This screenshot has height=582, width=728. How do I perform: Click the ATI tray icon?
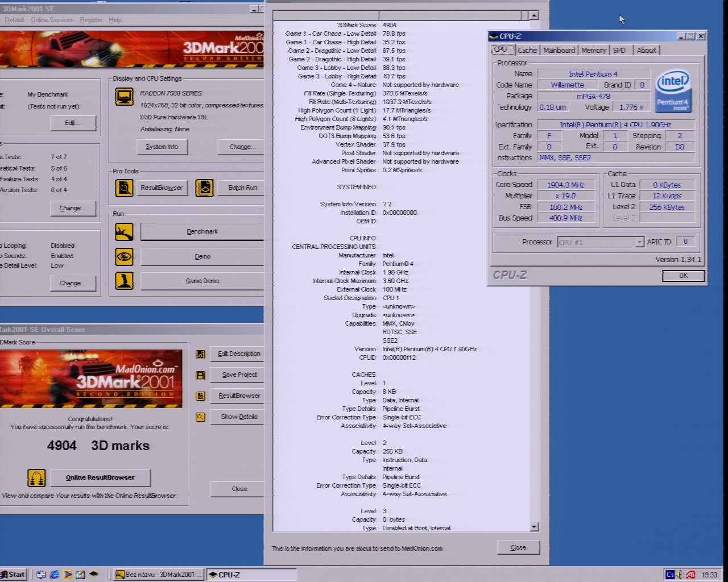coord(690,575)
